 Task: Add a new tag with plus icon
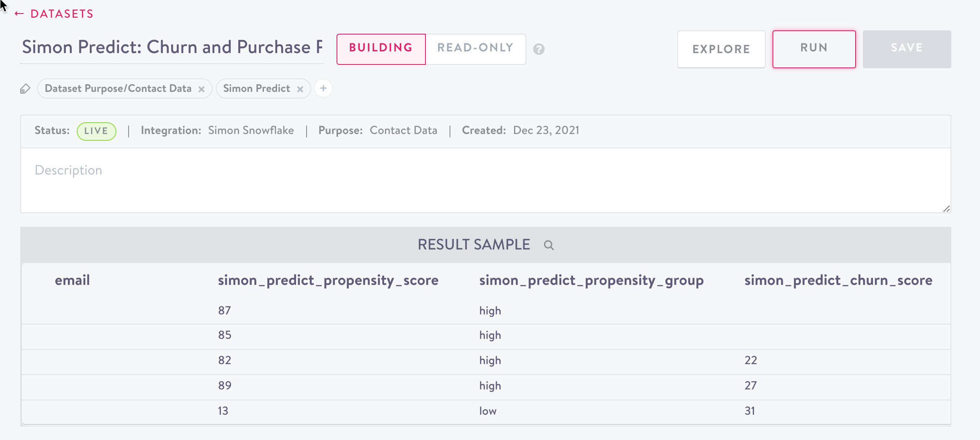pos(323,89)
